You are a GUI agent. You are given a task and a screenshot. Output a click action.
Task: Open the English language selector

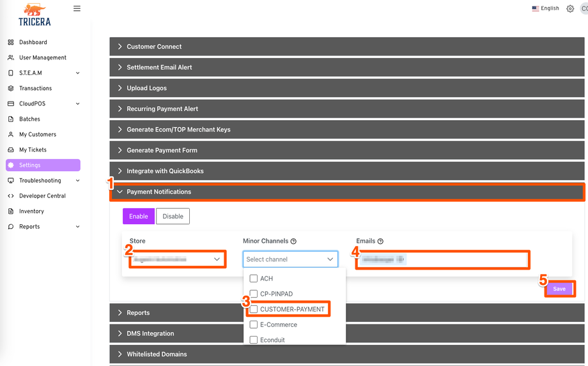point(545,9)
